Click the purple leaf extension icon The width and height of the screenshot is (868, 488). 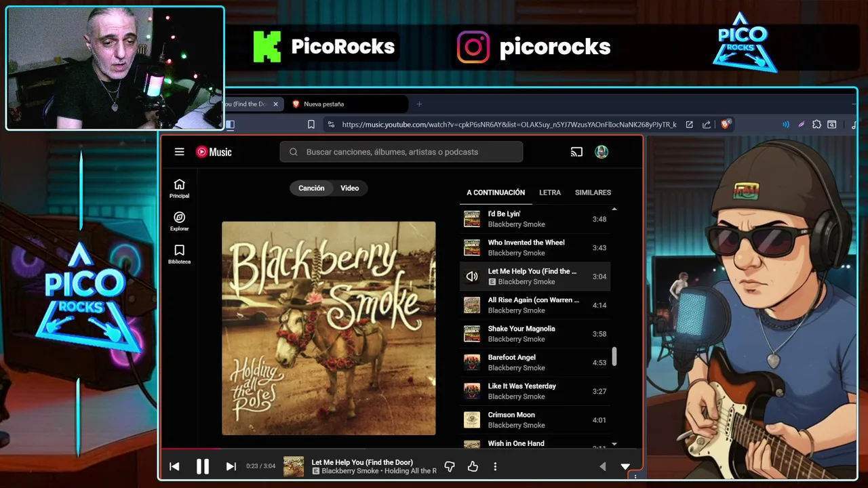[x=801, y=125]
